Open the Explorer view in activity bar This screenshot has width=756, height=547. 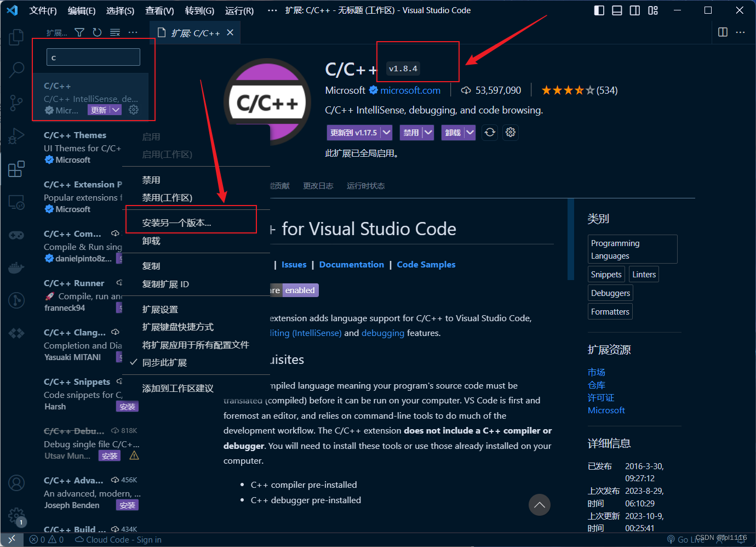16,37
